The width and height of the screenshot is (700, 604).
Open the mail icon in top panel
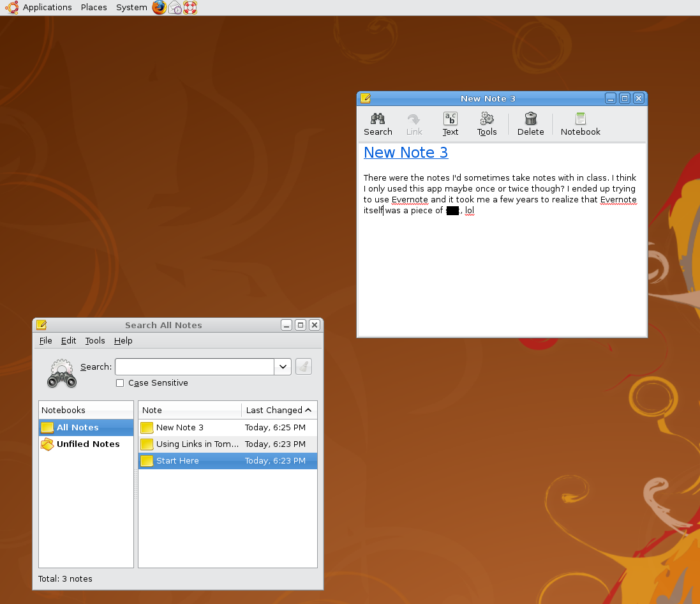(175, 8)
